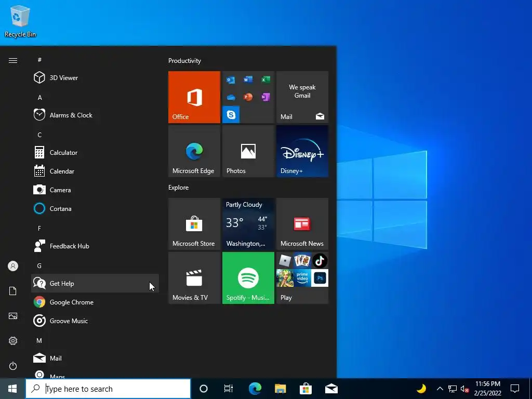Open the Outlook icon in the Office folder tile
Viewport: 532px width, 399px height.
231,80
